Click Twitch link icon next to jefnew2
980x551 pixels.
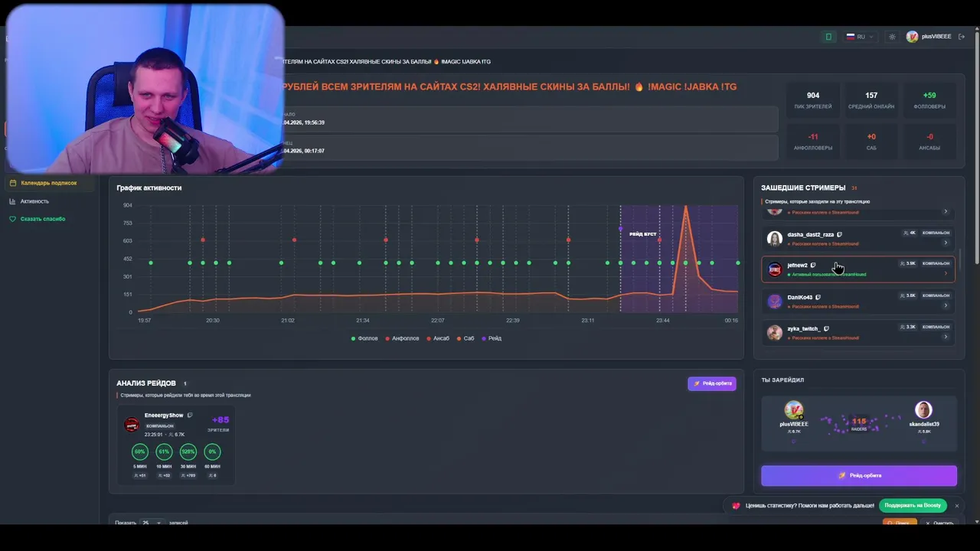click(x=813, y=266)
